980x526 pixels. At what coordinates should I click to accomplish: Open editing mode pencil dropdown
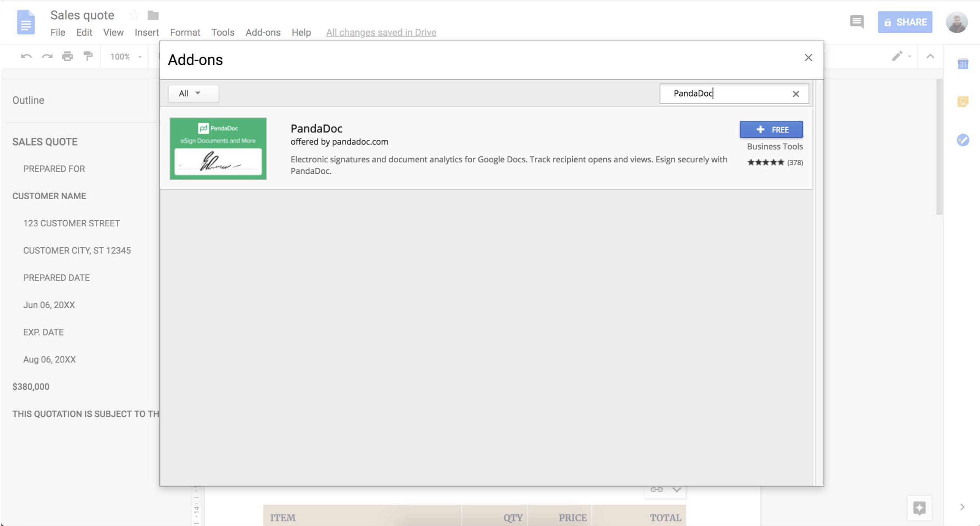pyautogui.click(x=901, y=57)
